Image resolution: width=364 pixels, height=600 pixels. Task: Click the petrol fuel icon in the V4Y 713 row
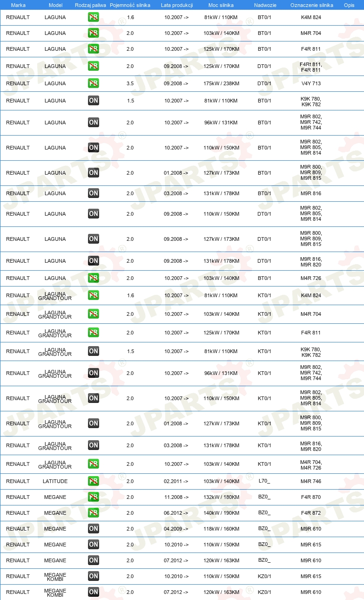[94, 83]
